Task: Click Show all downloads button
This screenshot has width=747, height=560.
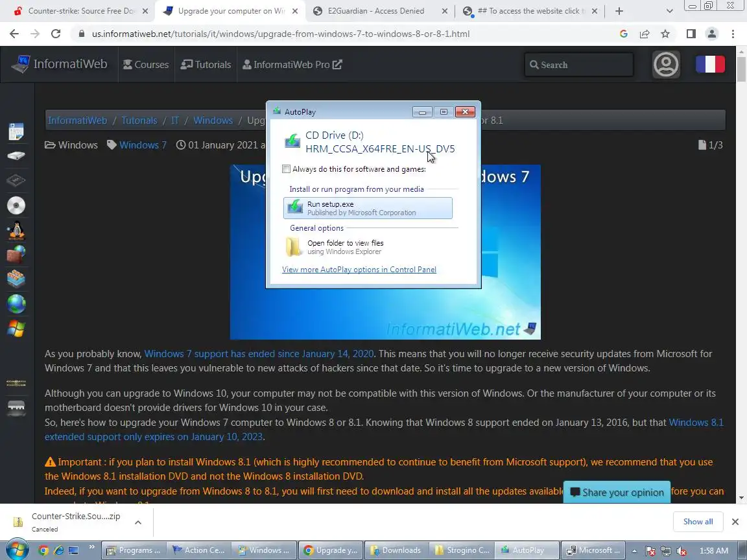Action: tap(698, 522)
